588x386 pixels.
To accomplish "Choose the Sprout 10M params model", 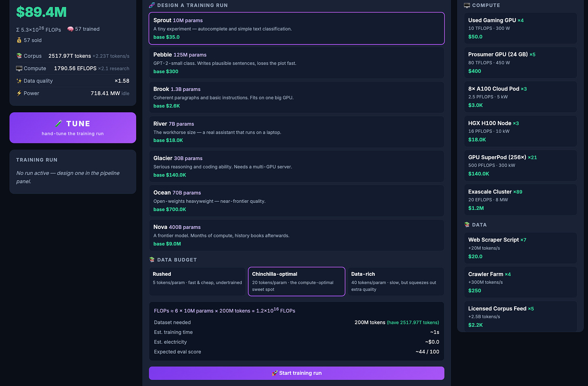I will pyautogui.click(x=296, y=28).
